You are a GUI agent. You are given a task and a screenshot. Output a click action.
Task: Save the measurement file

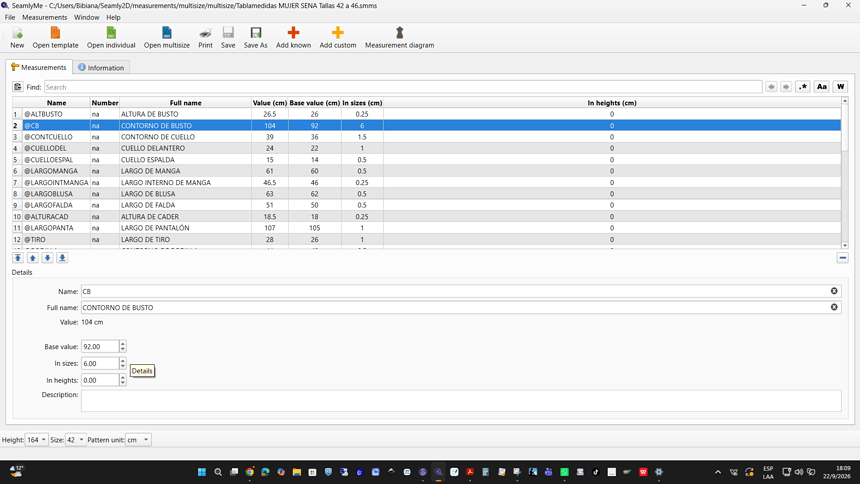pos(228,38)
